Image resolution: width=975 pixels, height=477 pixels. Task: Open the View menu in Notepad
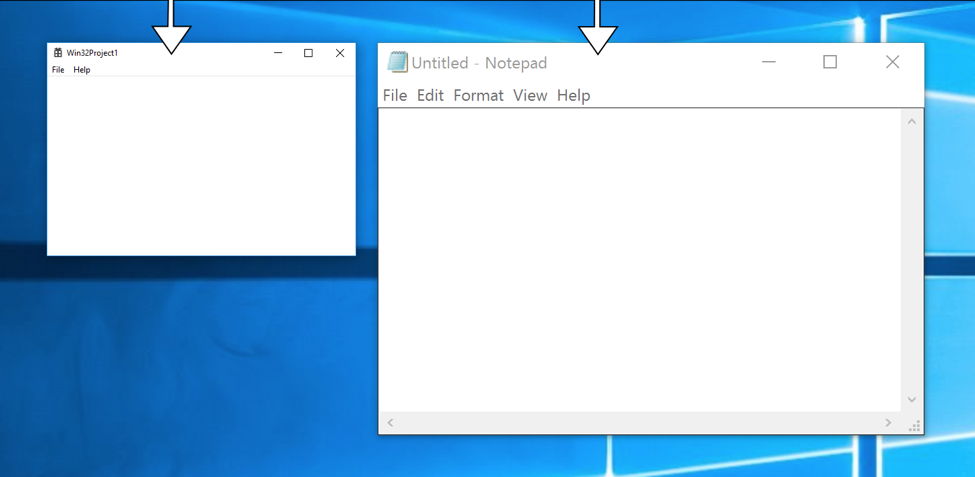pos(530,95)
